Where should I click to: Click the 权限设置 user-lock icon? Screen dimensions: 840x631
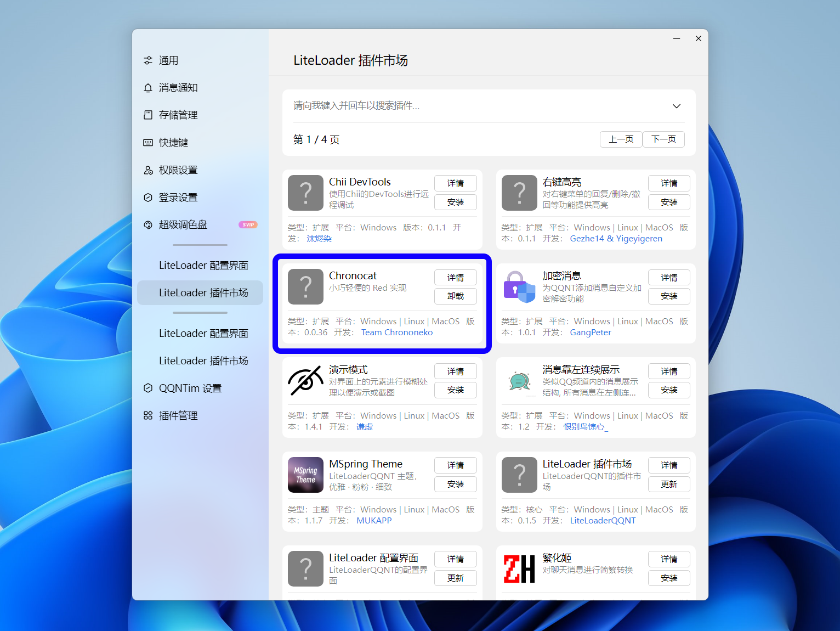(x=148, y=170)
